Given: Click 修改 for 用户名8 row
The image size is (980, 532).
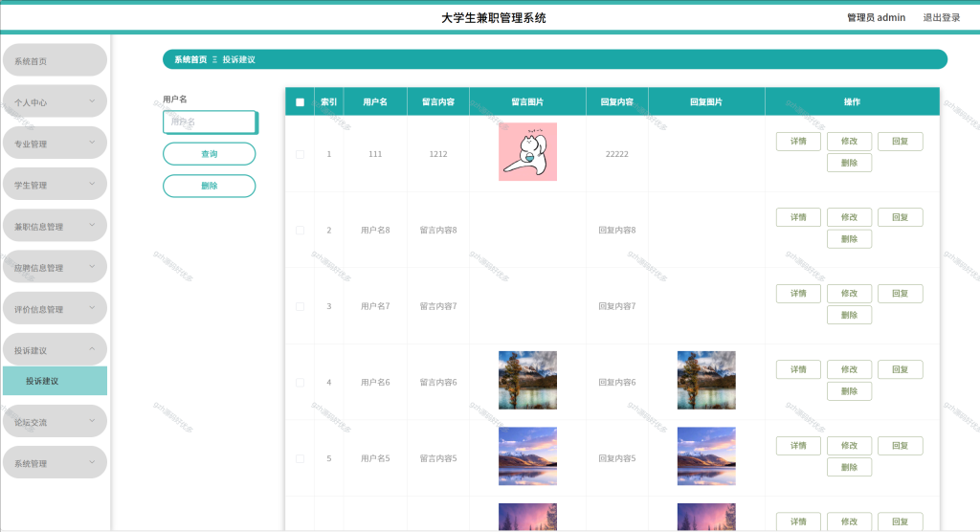Looking at the screenshot, I should pyautogui.click(x=850, y=217).
